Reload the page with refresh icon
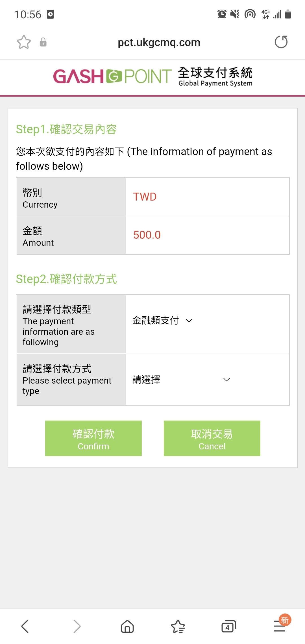Image resolution: width=305 pixels, height=644 pixels. pos(281,42)
